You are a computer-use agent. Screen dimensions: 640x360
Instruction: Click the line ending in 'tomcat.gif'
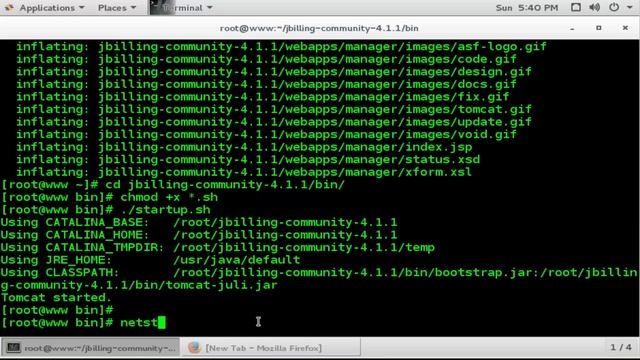coord(274,109)
